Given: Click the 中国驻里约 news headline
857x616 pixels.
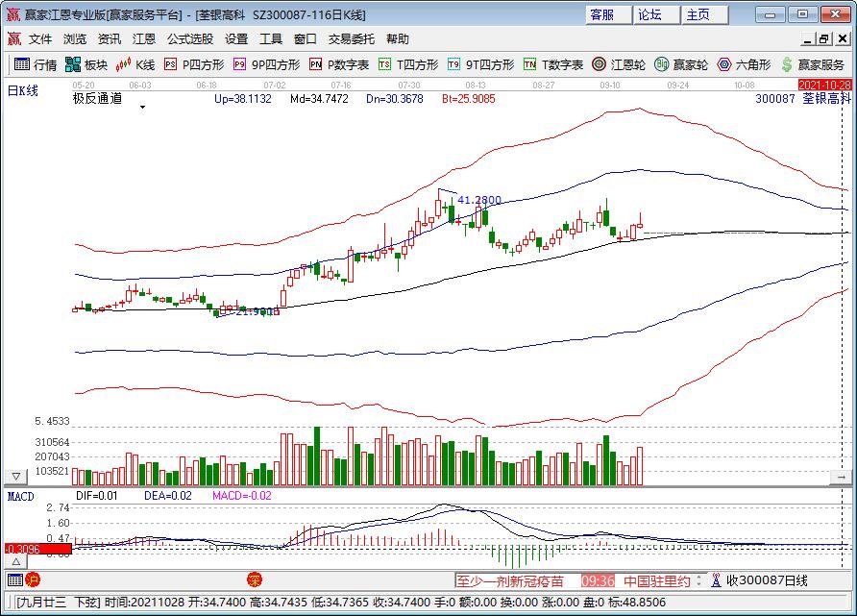Looking at the screenshot, I should 657,580.
